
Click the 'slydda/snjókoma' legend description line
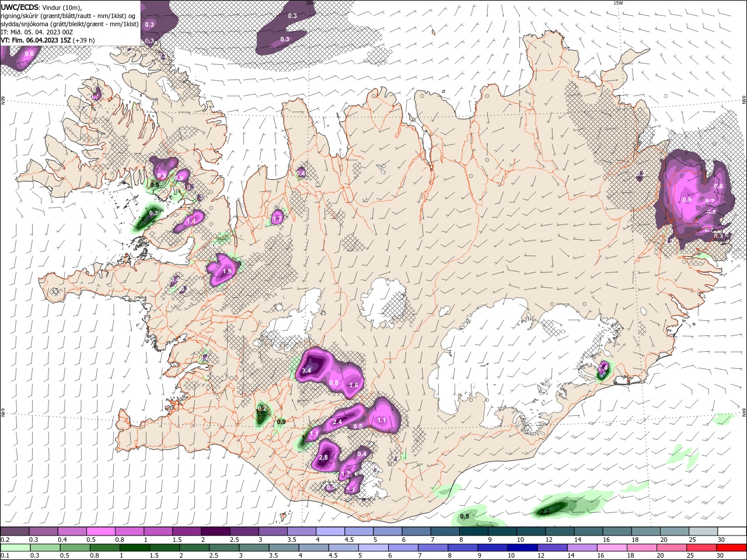click(70, 24)
